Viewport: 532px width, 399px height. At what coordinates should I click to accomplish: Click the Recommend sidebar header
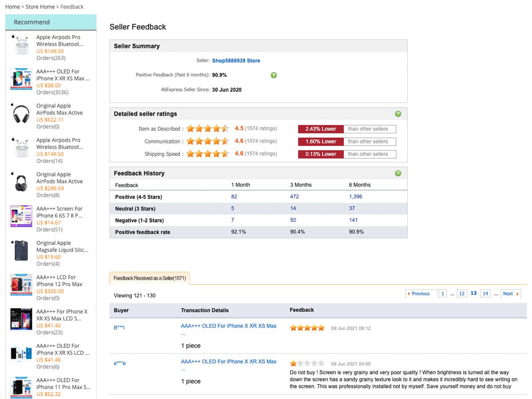31,22
